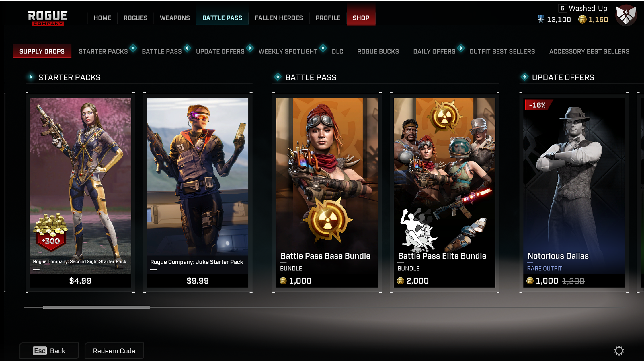This screenshot has height=361, width=644.
Task: Click the diamond marker beside Battle Pass heading
Action: 278,77
